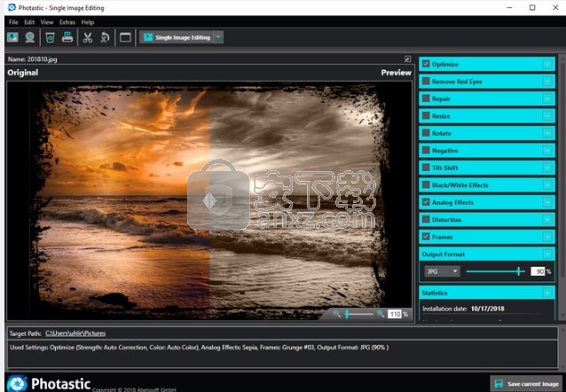The height and width of the screenshot is (392, 566).
Task: Open the File menu
Action: click(13, 22)
